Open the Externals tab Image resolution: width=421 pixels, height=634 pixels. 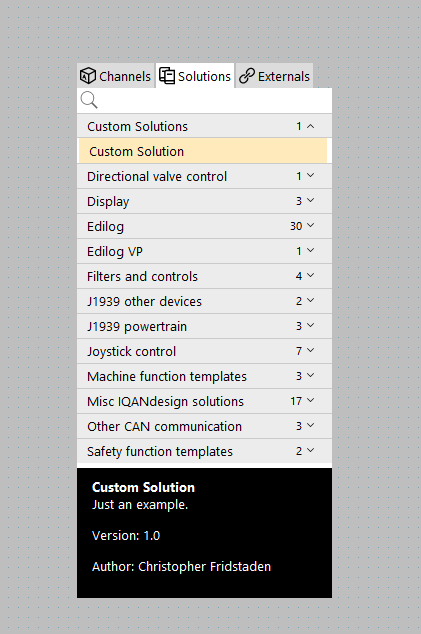click(275, 76)
